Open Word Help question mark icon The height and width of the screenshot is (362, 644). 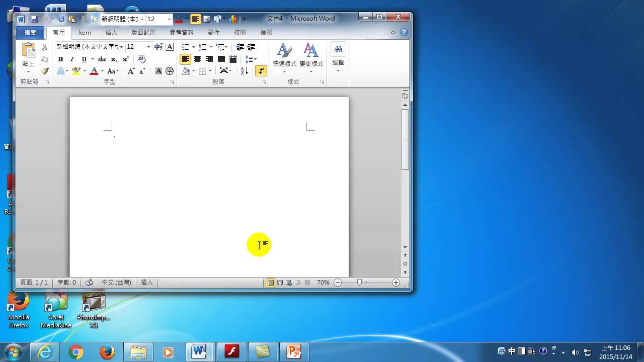pyautogui.click(x=404, y=32)
